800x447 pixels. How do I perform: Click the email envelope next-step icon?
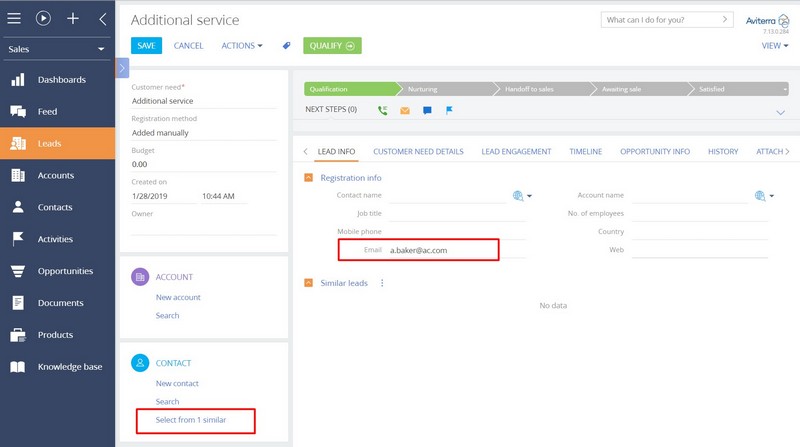pyautogui.click(x=405, y=110)
